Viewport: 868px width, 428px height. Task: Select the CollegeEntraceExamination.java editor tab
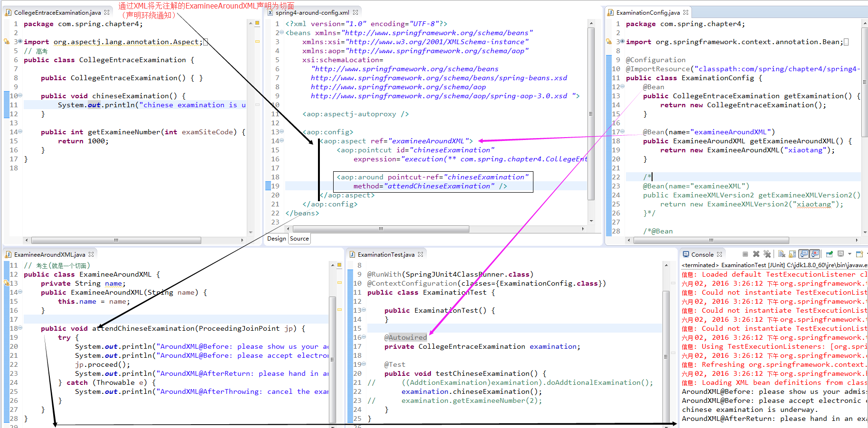(57, 12)
